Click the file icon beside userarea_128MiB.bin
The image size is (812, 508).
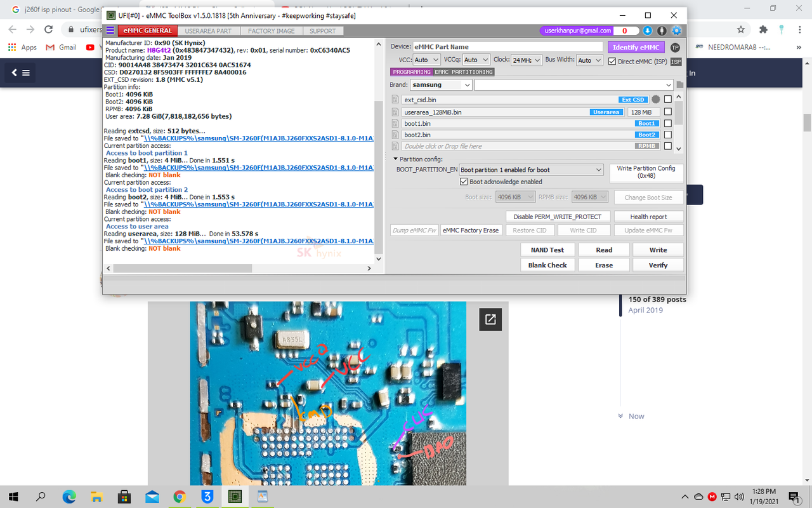[x=395, y=112]
